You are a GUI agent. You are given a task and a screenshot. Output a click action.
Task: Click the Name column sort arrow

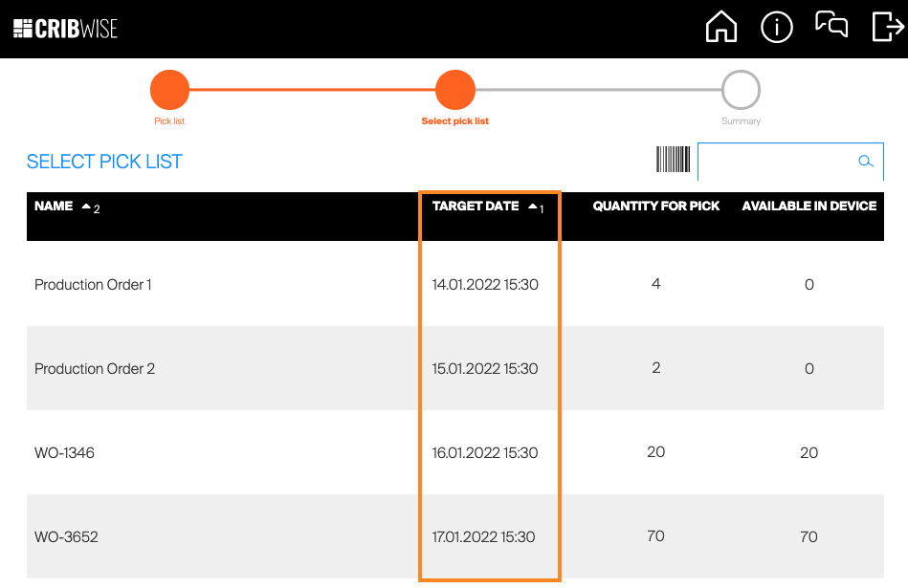[86, 207]
